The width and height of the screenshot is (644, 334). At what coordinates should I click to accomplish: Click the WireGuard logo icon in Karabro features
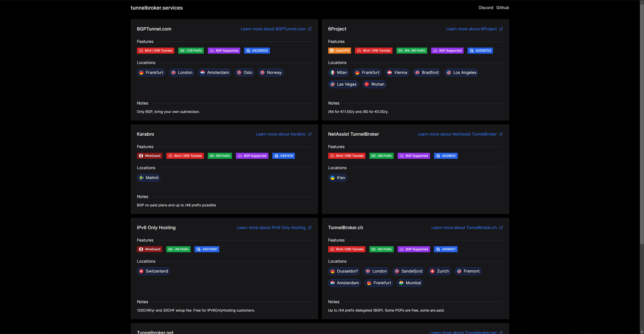[141, 156]
